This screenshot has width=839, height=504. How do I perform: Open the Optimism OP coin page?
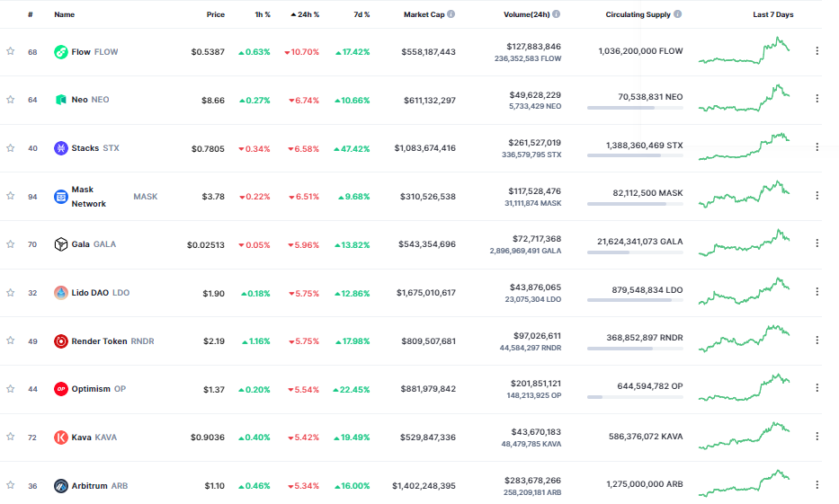[98, 388]
